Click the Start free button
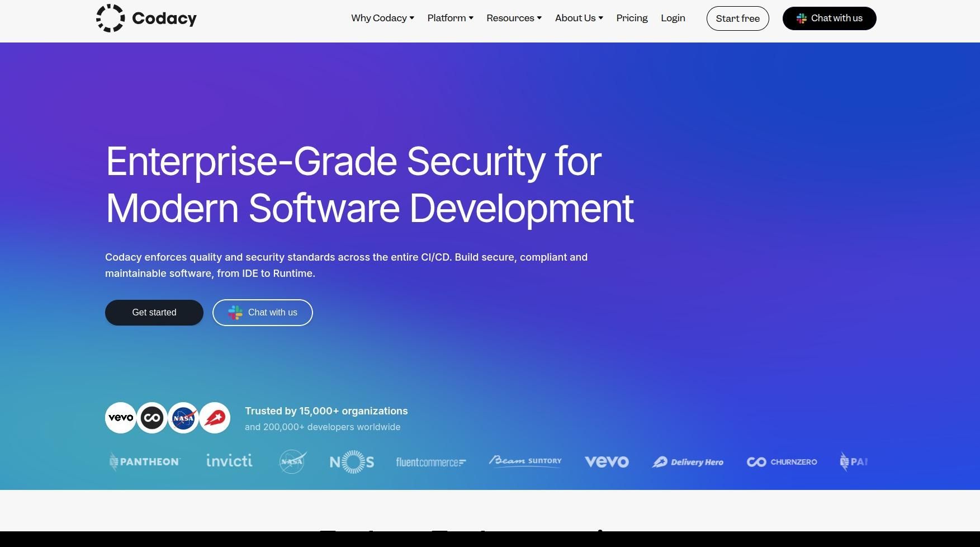Image resolution: width=980 pixels, height=547 pixels. 737,18
